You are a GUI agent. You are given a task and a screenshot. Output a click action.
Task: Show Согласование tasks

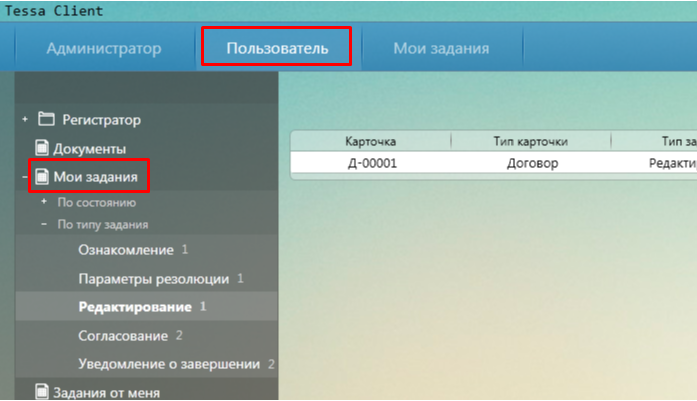(x=124, y=335)
